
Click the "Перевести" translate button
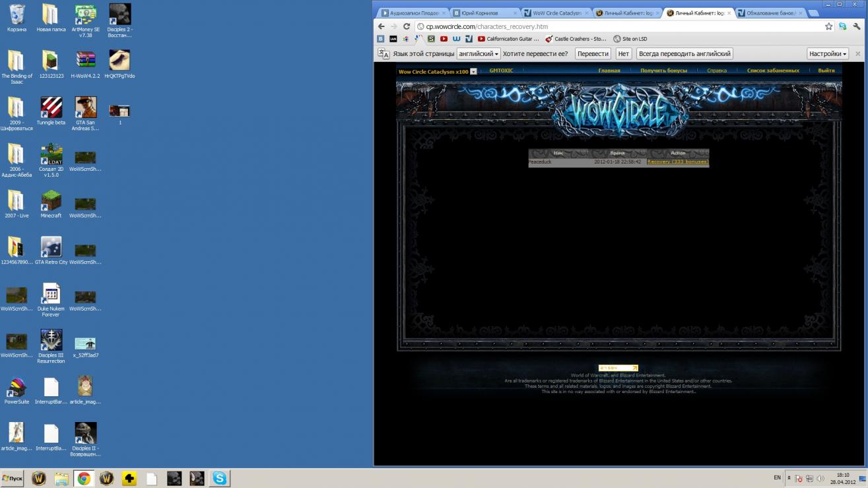(x=592, y=54)
